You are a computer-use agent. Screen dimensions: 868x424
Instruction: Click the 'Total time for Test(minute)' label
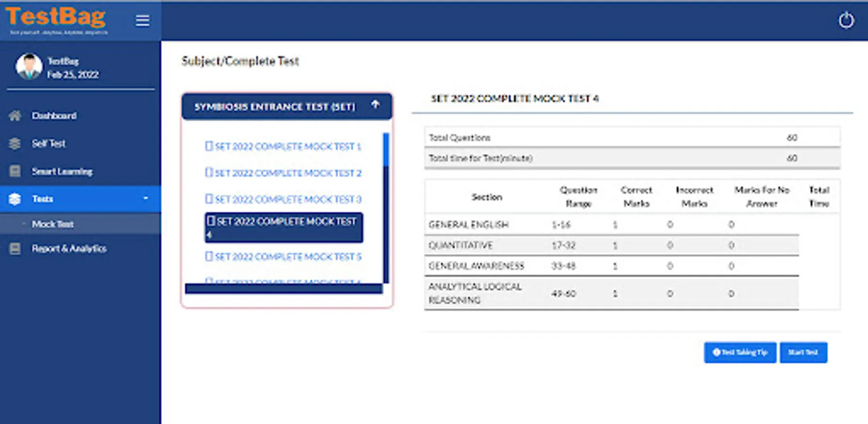[x=480, y=158]
